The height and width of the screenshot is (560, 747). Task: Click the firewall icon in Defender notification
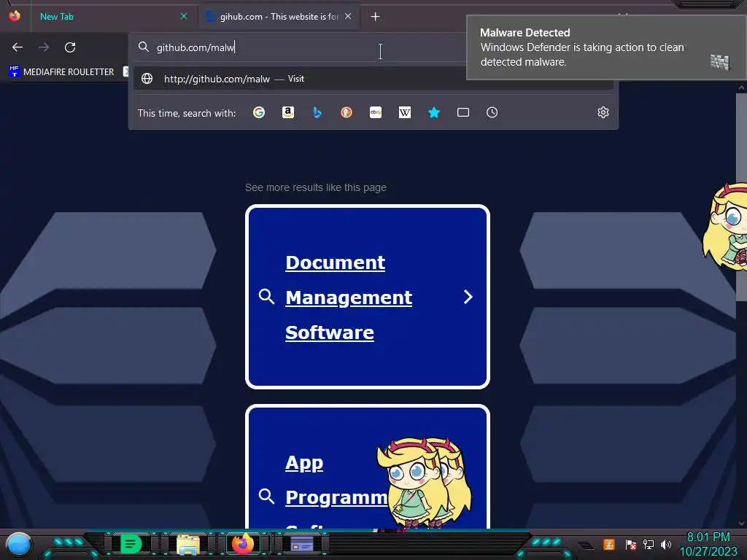pyautogui.click(x=719, y=62)
